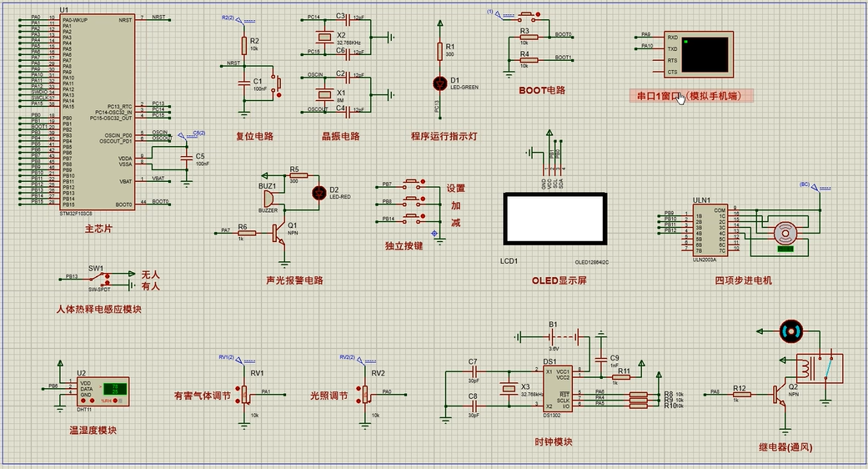Select the stepper motor component
868x469 pixels.
(x=785, y=234)
